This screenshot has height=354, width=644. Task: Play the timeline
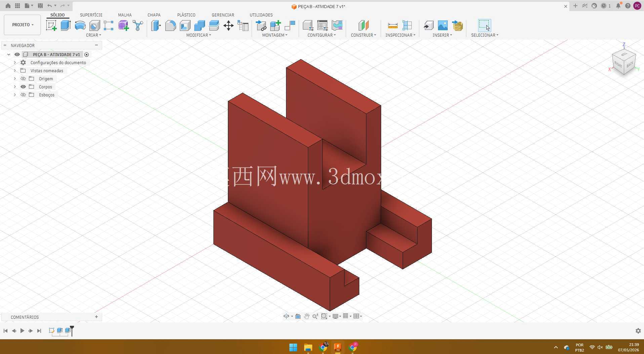[x=22, y=331]
